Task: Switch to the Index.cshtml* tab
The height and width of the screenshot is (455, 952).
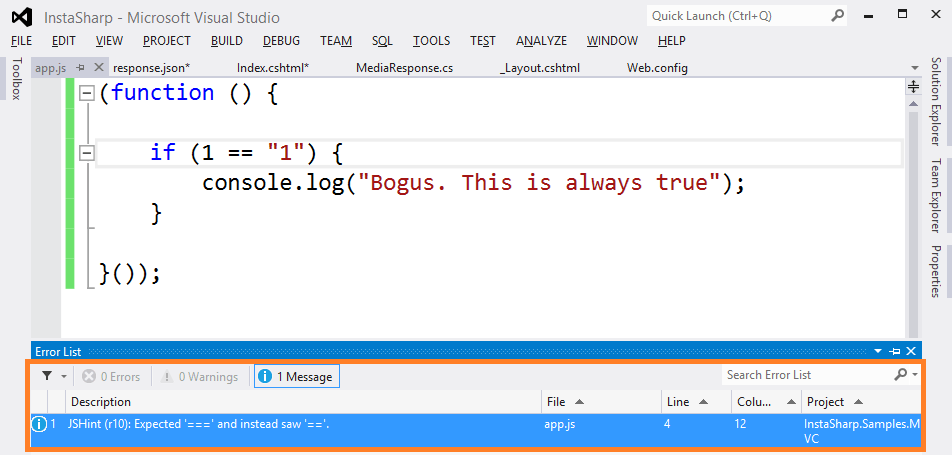Action: [x=273, y=68]
